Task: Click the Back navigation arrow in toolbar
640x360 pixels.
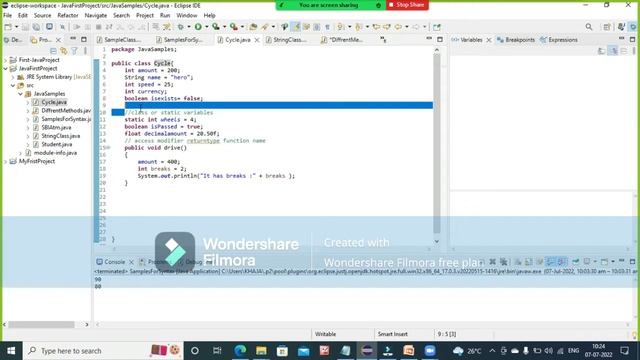Action: tap(398, 27)
